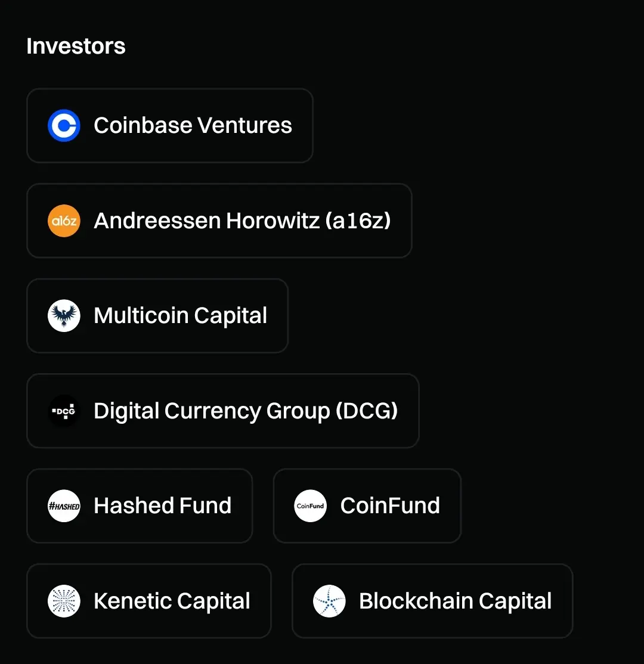Screen dimensions: 644x664
Task: Open the Coinbase Ventures investor text
Action: 193,126
